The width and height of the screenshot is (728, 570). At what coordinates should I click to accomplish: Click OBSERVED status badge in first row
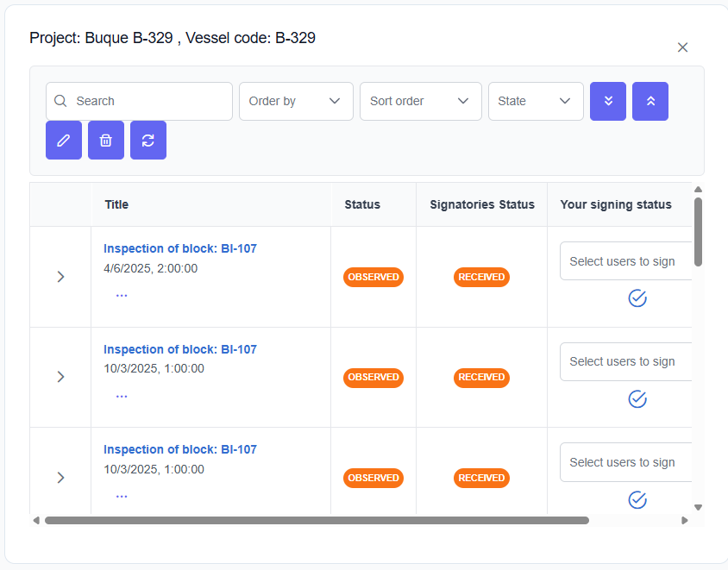[373, 277]
